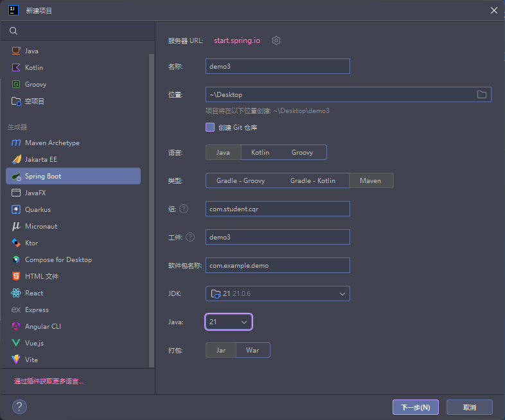The width and height of the screenshot is (505, 420).
Task: Show help for 组 (Group) field
Action: [184, 209]
